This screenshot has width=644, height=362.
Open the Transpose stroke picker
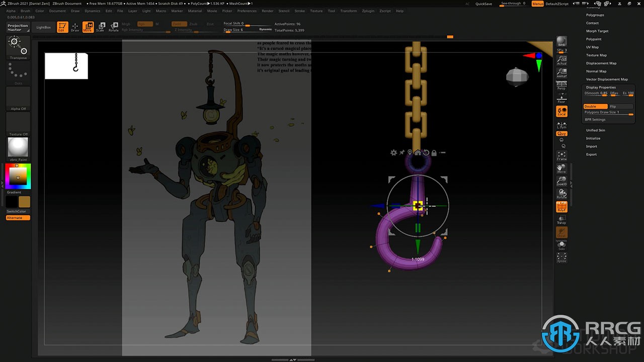[18, 48]
